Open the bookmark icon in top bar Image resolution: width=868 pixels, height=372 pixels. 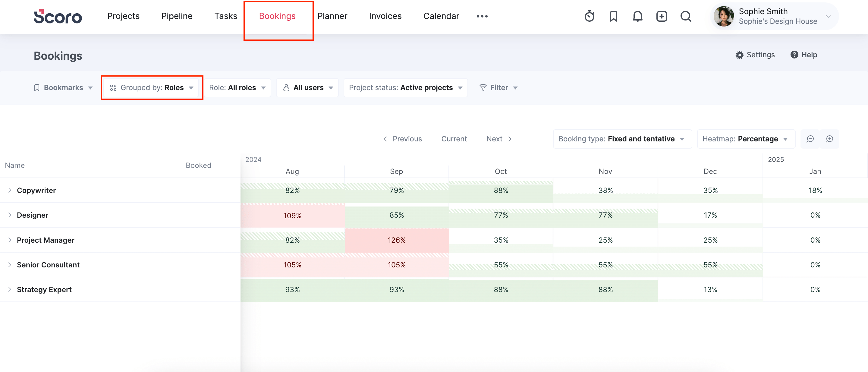point(613,16)
